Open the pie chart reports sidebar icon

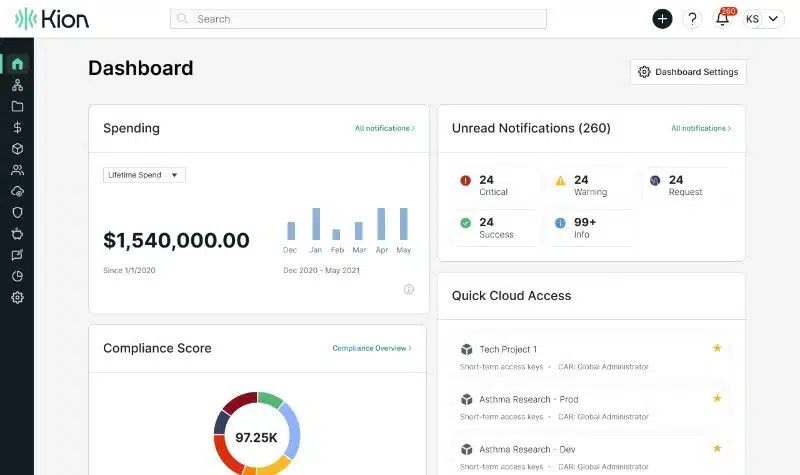point(17,277)
